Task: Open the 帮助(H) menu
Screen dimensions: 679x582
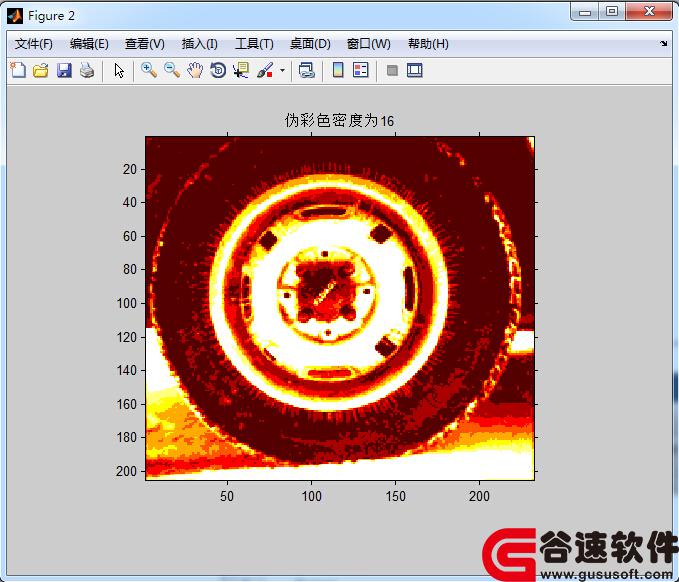Action: point(428,44)
